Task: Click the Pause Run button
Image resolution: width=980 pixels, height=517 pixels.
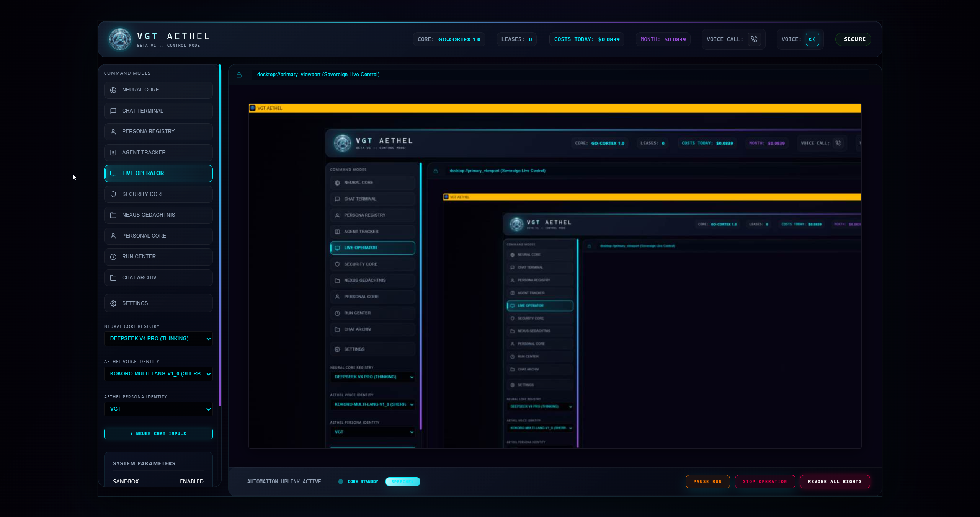Action: point(707,481)
